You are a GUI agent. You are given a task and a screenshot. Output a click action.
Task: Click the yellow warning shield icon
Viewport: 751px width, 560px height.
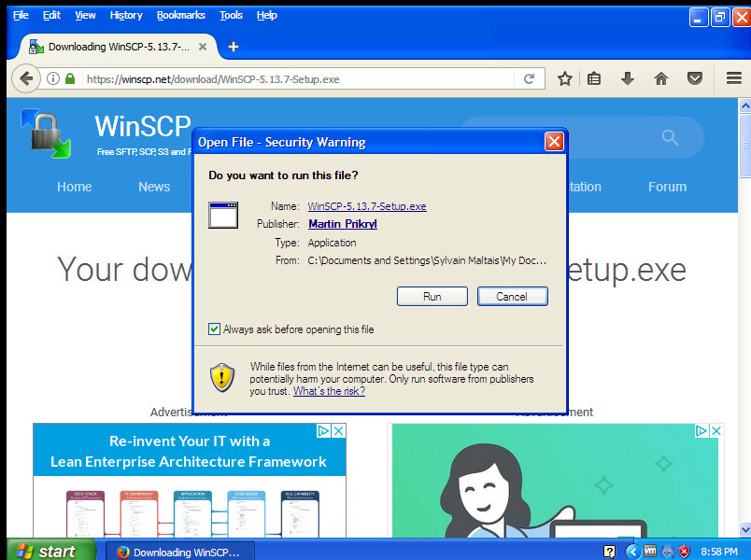tap(222, 378)
